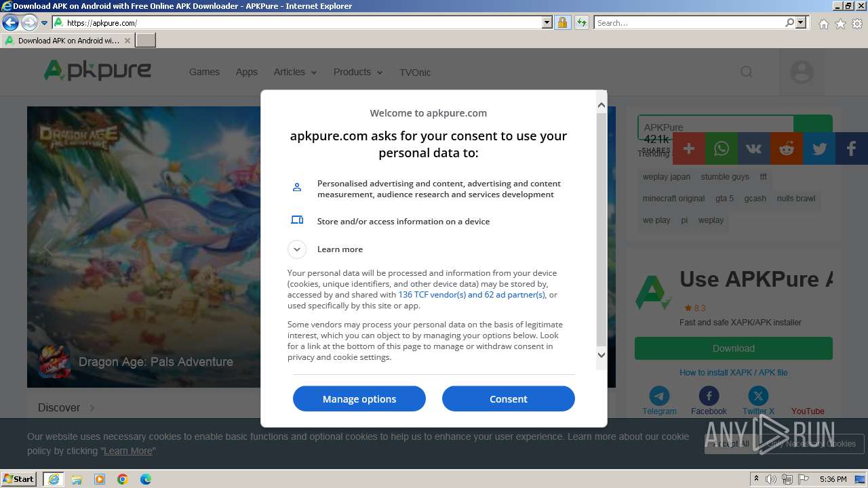This screenshot has width=868, height=488.
Task: Expand the Articles menu
Action: click(x=295, y=72)
